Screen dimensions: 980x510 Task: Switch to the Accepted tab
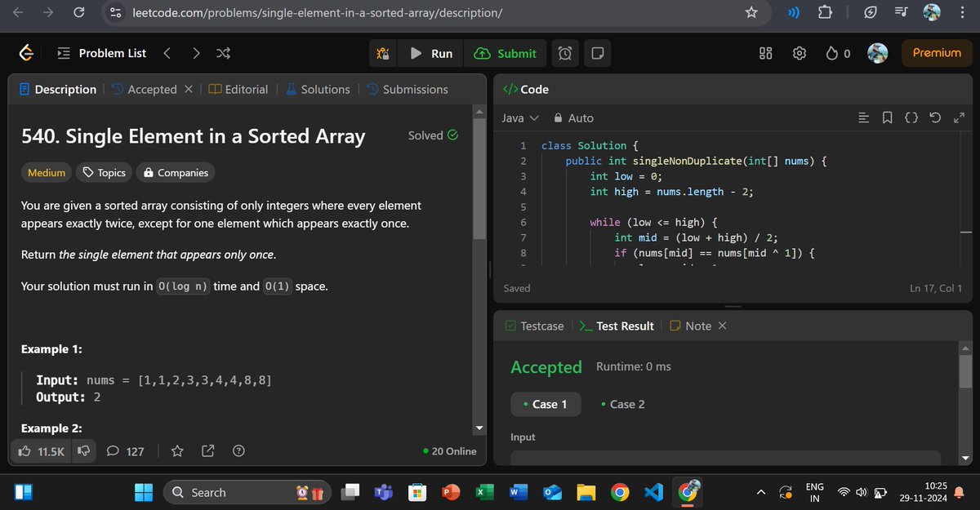pos(145,89)
